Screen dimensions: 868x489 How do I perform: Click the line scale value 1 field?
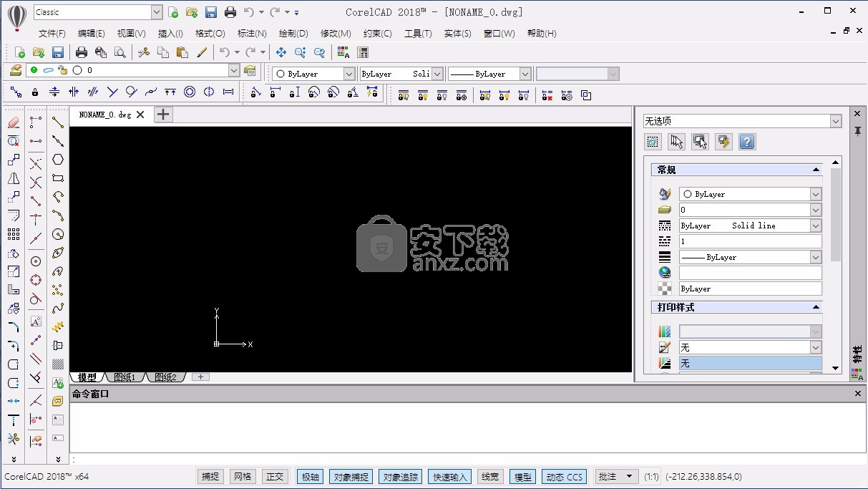(750, 241)
